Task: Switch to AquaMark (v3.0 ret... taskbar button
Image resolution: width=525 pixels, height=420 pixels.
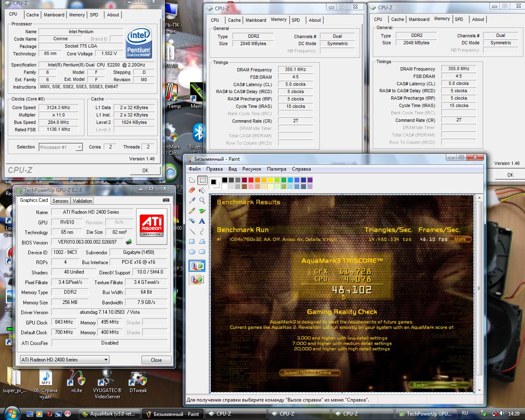Action: pos(109,414)
